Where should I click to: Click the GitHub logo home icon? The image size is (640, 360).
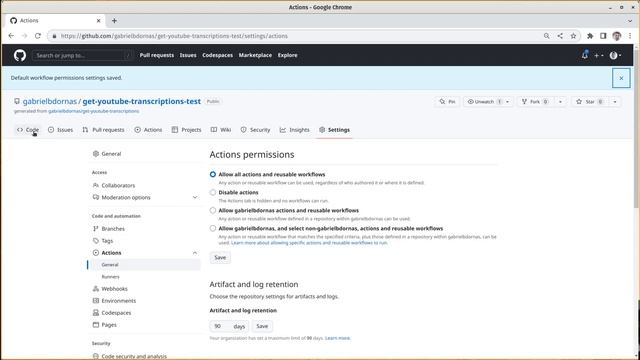tap(20, 55)
